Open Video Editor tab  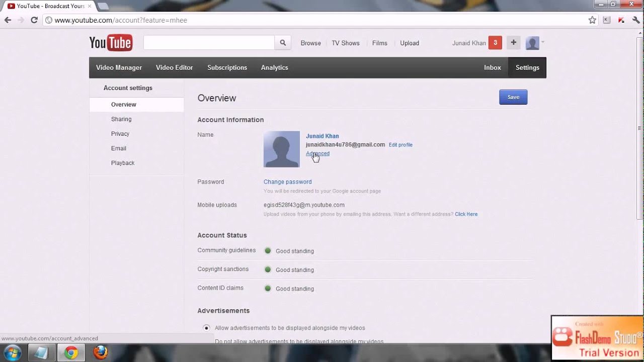coord(174,67)
